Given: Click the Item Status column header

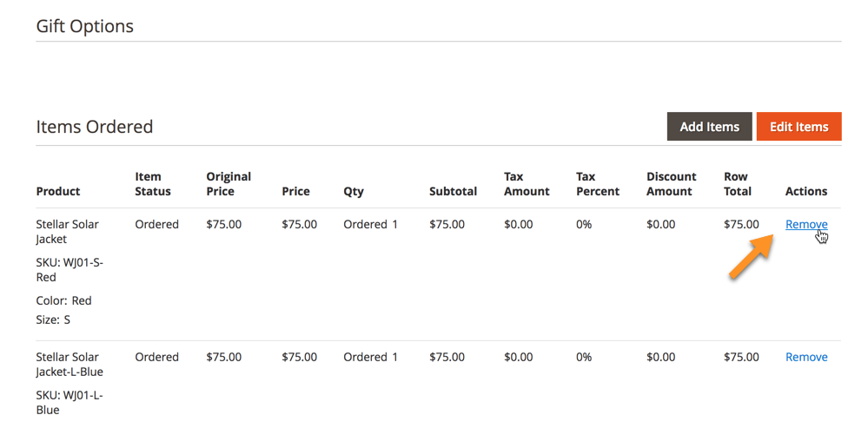Looking at the screenshot, I should (153, 184).
